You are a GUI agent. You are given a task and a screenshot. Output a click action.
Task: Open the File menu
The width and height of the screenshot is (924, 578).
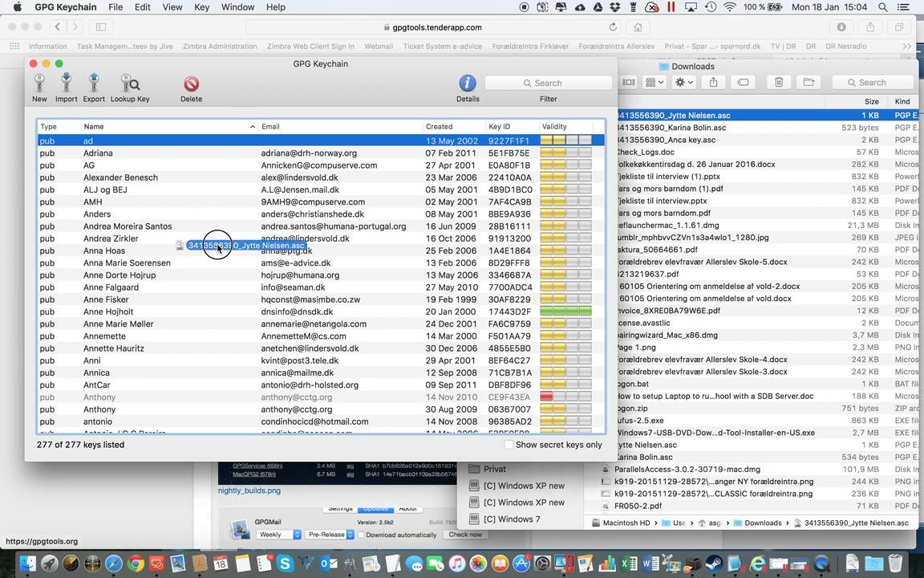[x=115, y=7]
